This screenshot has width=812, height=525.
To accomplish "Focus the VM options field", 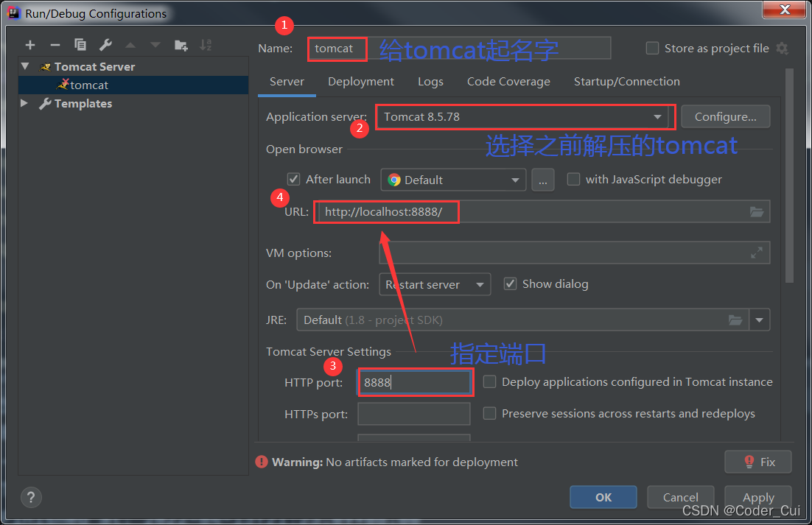I will point(575,253).
